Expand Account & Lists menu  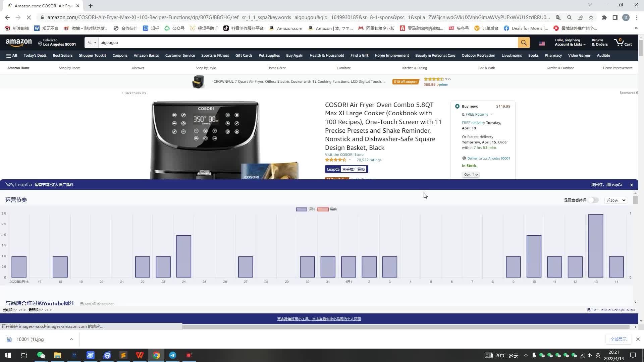pos(570,43)
